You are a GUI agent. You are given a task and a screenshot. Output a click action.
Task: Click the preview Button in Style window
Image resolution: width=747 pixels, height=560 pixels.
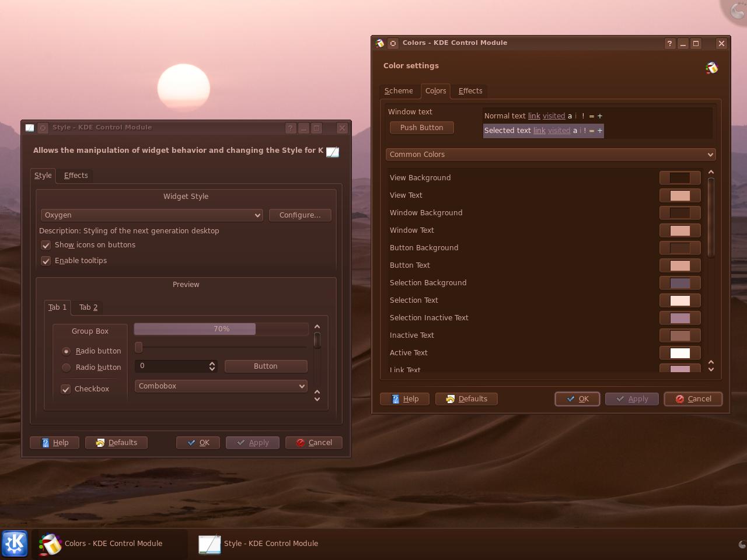click(x=266, y=366)
